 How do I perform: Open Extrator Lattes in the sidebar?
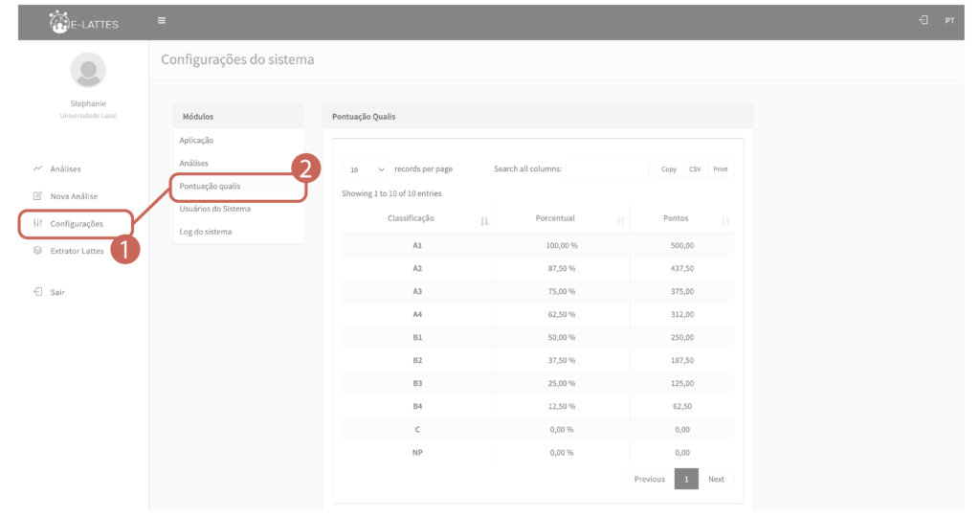pos(77,251)
